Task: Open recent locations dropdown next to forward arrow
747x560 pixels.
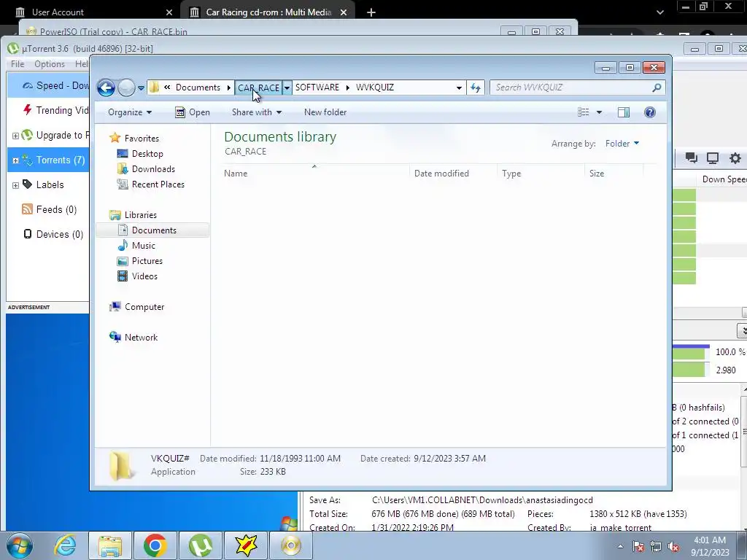Action: (141, 88)
